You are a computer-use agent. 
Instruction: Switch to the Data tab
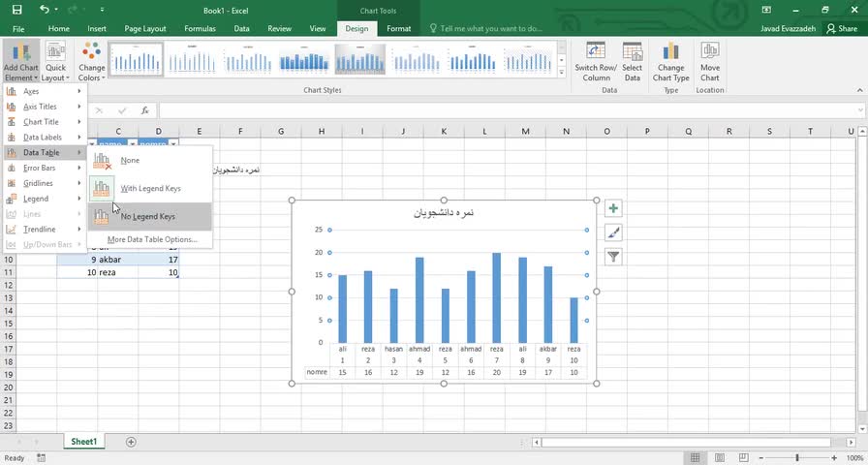click(x=241, y=29)
